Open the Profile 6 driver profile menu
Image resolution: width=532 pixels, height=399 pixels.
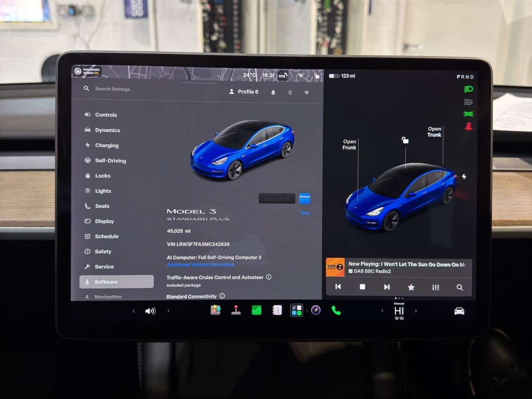244,92
